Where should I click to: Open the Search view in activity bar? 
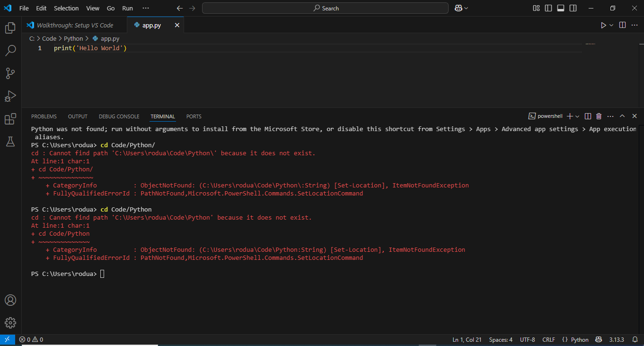pyautogui.click(x=10, y=50)
